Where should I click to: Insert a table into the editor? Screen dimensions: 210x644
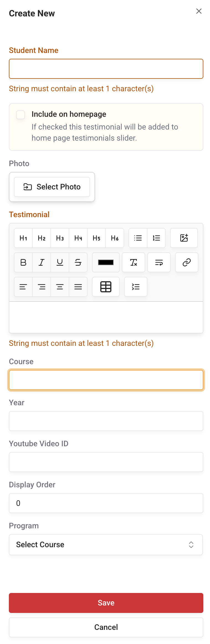click(106, 287)
